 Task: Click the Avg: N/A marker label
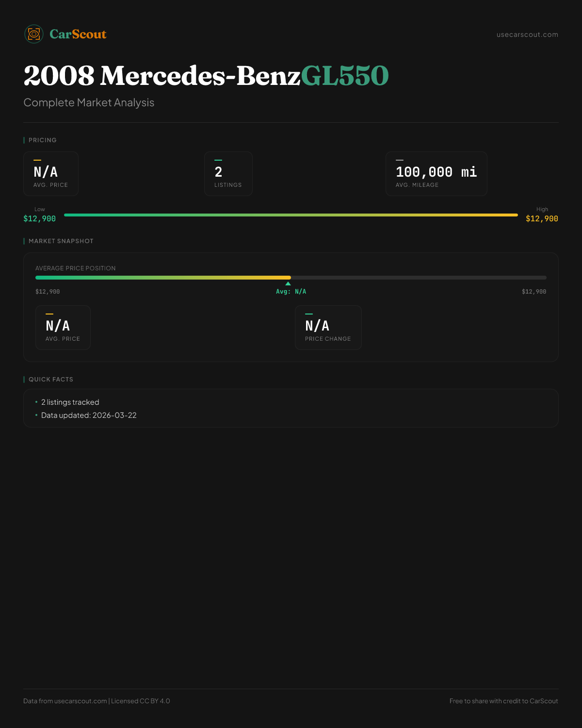(291, 292)
